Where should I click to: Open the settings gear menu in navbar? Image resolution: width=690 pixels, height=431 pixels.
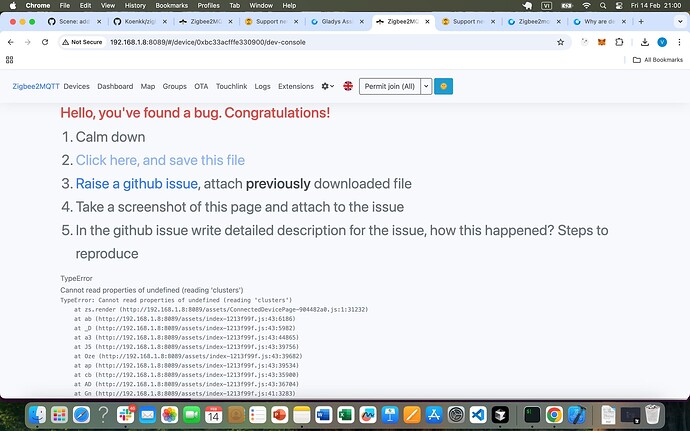pyautogui.click(x=327, y=87)
